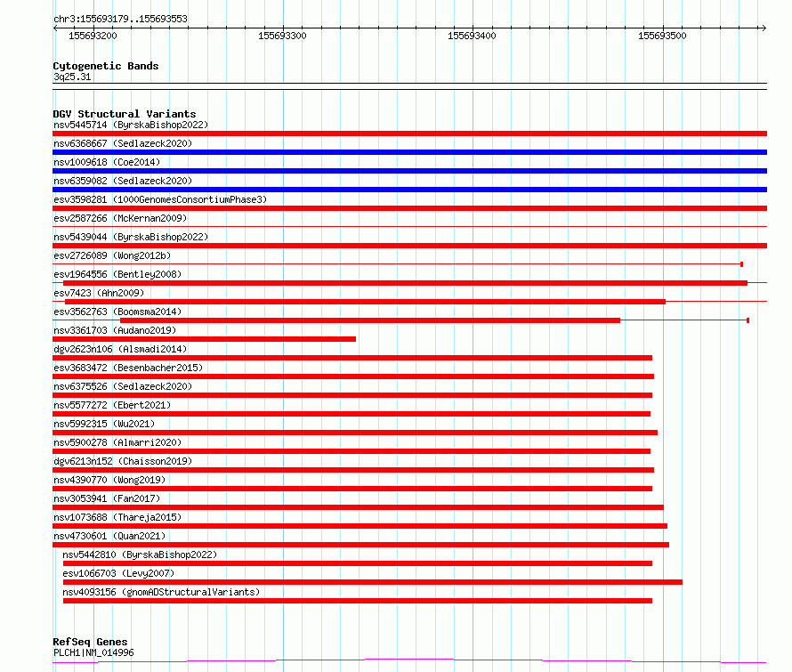792x672 pixels.
Task: Open nsv4093156 (gnomADStructuralVariants) label
Action: tap(161, 592)
